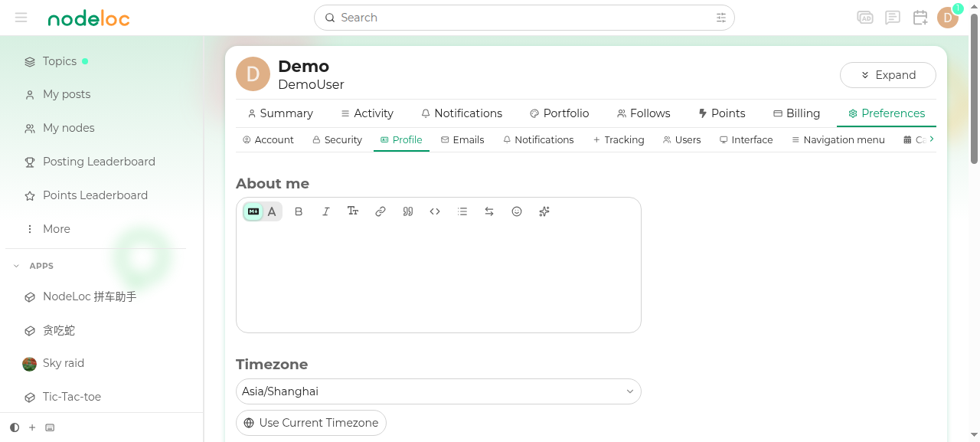The image size is (980, 442).
Task: Open the chat messages icon in header
Action: click(893, 18)
